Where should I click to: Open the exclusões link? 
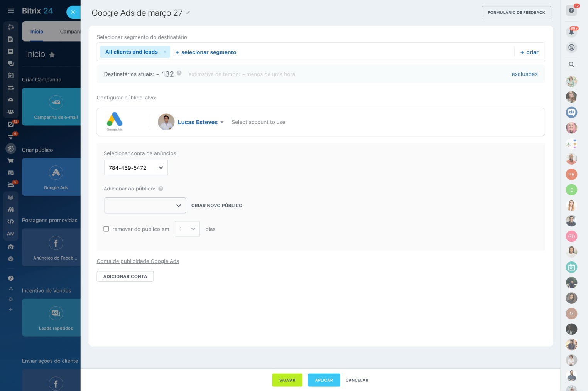(x=524, y=74)
